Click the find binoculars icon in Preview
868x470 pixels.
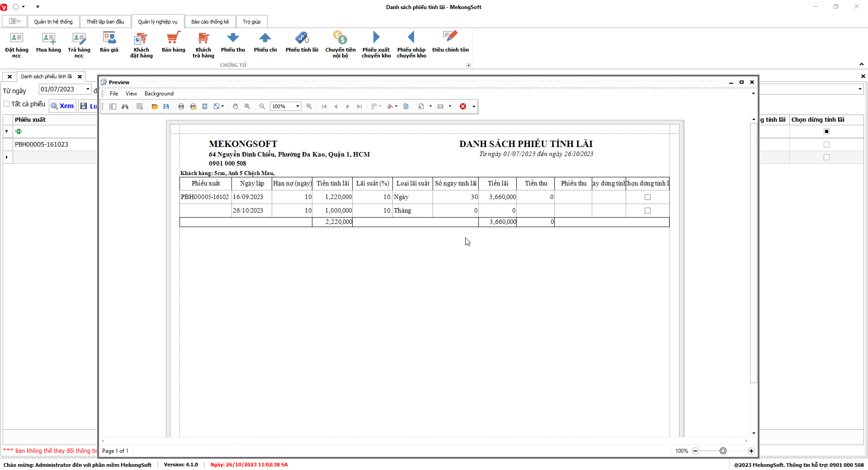click(125, 106)
